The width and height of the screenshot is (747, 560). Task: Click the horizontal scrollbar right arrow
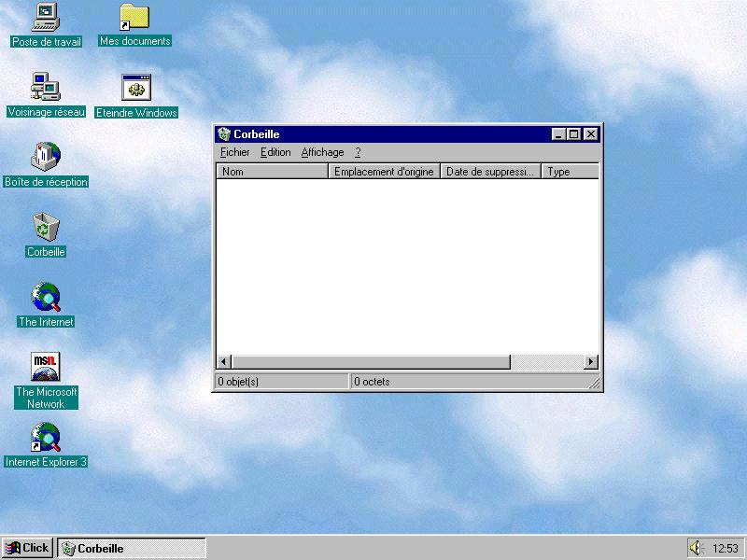(590, 362)
